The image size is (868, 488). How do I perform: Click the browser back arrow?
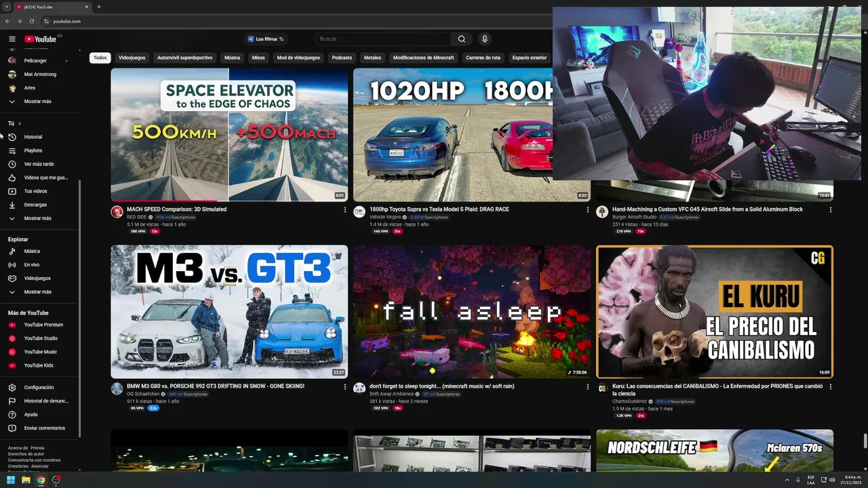(x=7, y=21)
